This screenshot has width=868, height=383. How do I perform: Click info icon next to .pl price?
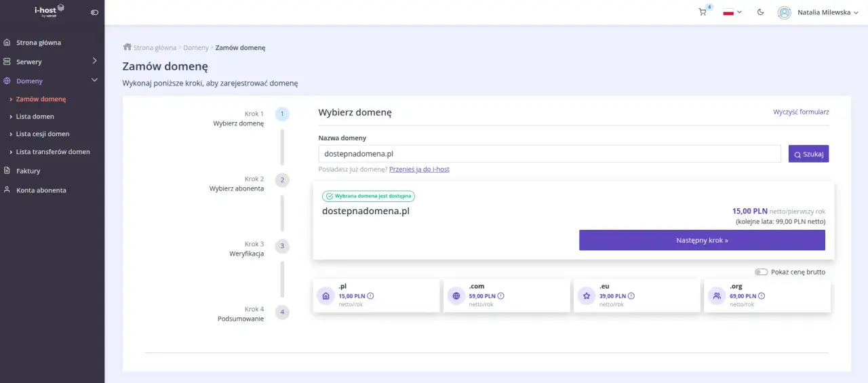[x=371, y=296]
